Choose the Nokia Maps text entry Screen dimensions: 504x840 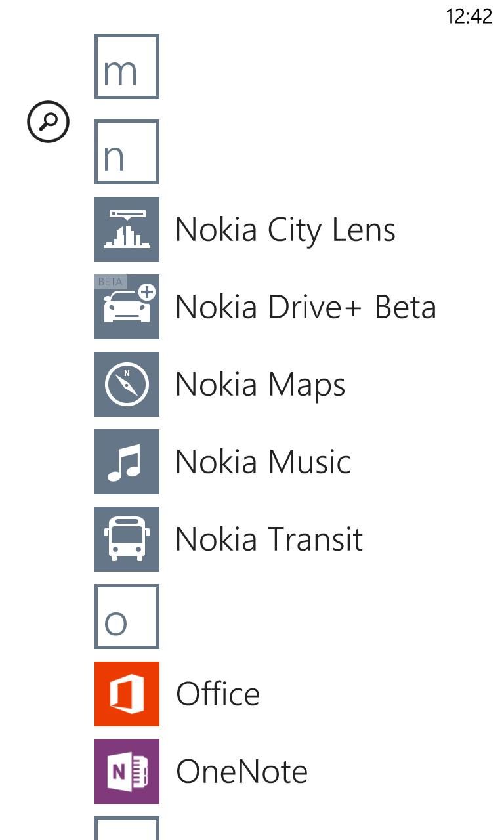click(x=260, y=385)
